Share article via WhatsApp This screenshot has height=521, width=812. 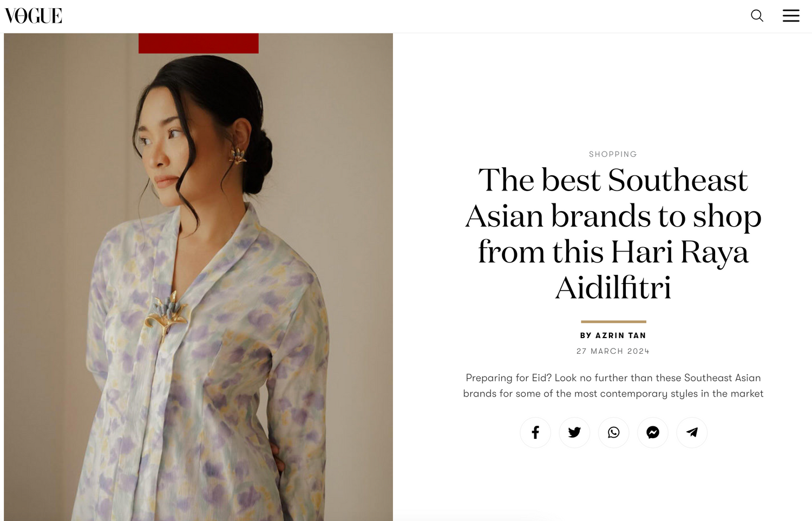click(x=613, y=432)
